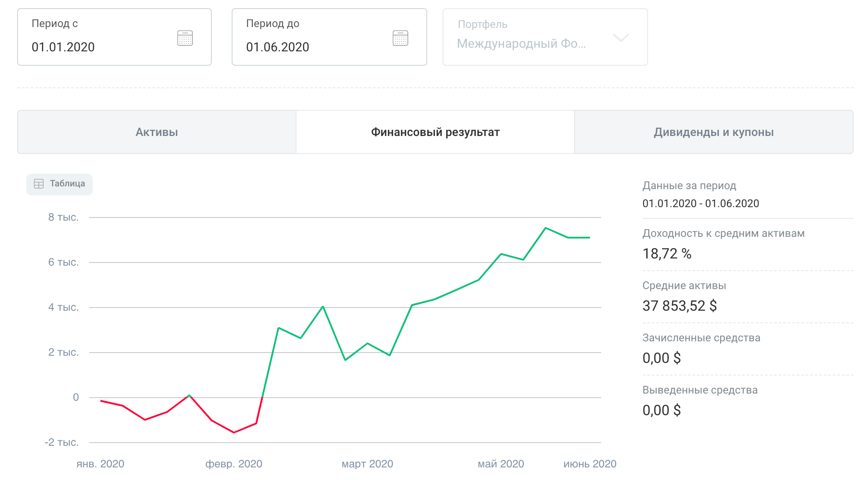Screen dimensions: 868x480
Task: Click the average assets value 37 853,52 $
Action: coord(680,306)
